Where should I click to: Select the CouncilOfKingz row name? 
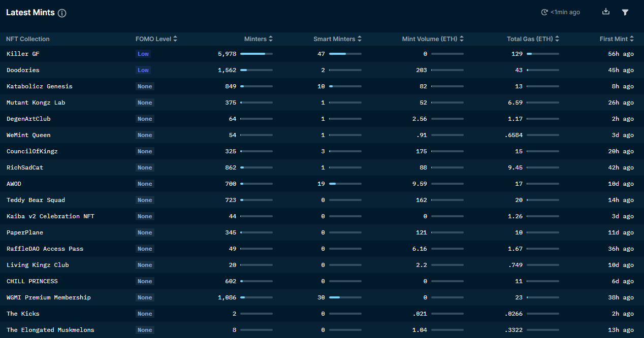[32, 151]
